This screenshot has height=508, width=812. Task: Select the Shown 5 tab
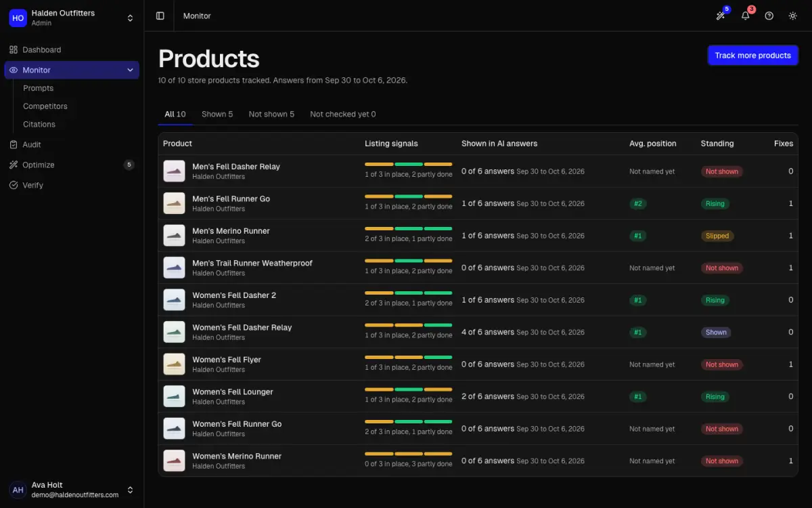[x=217, y=114]
